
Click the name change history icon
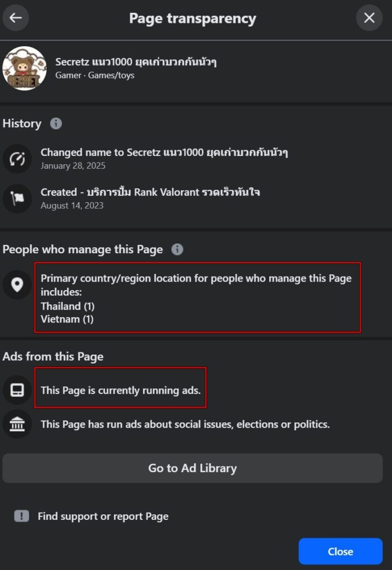[17, 159]
